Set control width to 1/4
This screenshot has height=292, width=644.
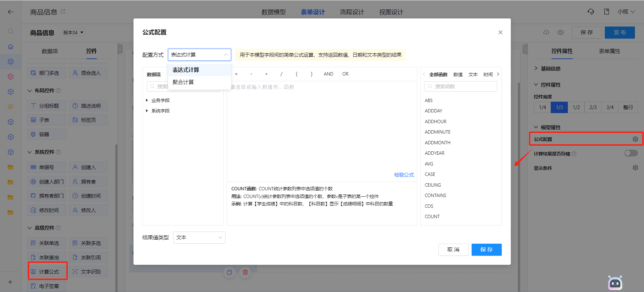pos(542,107)
